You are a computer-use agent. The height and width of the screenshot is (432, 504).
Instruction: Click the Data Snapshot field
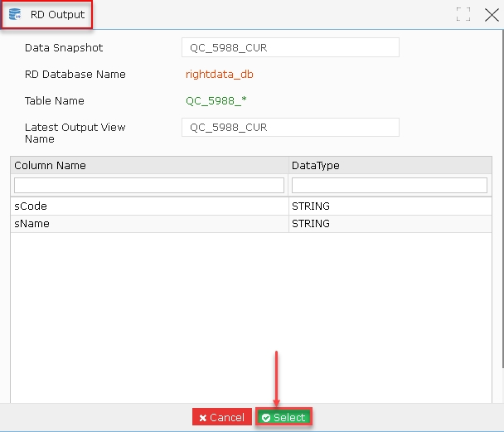pyautogui.click(x=290, y=47)
